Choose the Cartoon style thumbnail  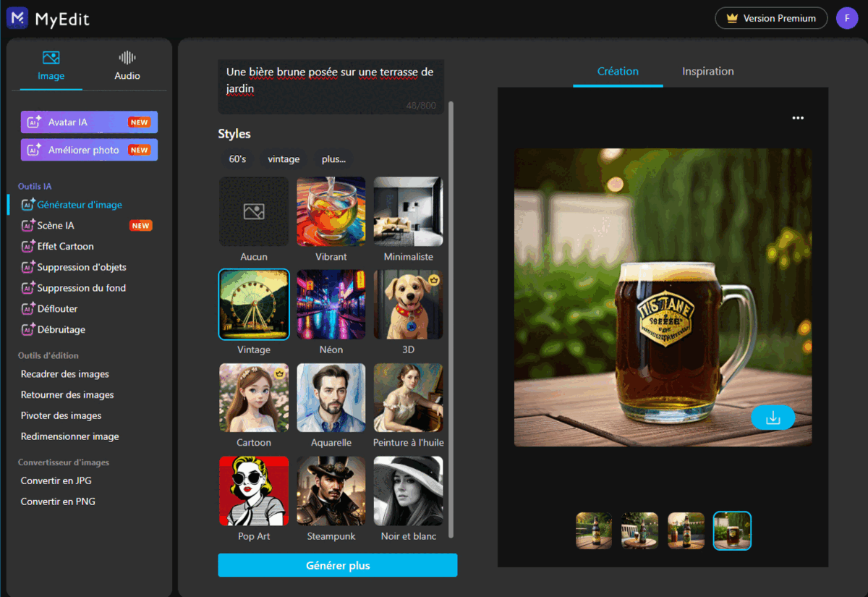(x=254, y=398)
